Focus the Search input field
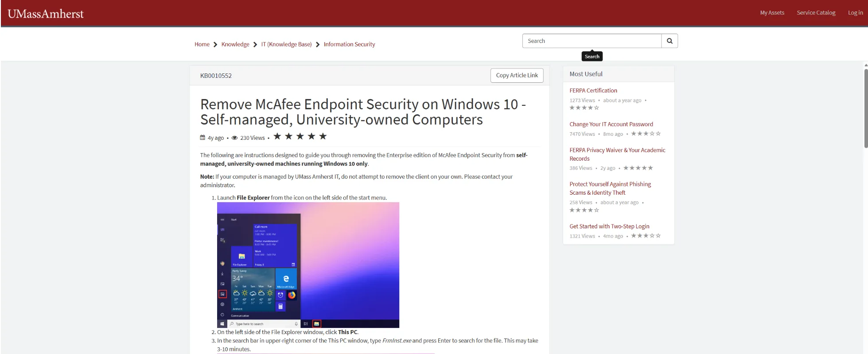 [x=592, y=41]
